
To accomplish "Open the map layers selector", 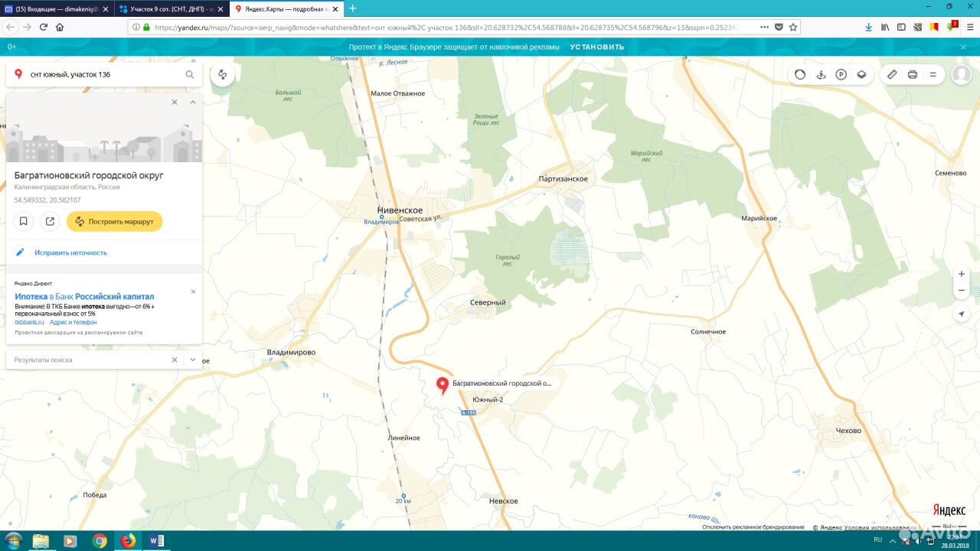I will pyautogui.click(x=861, y=74).
